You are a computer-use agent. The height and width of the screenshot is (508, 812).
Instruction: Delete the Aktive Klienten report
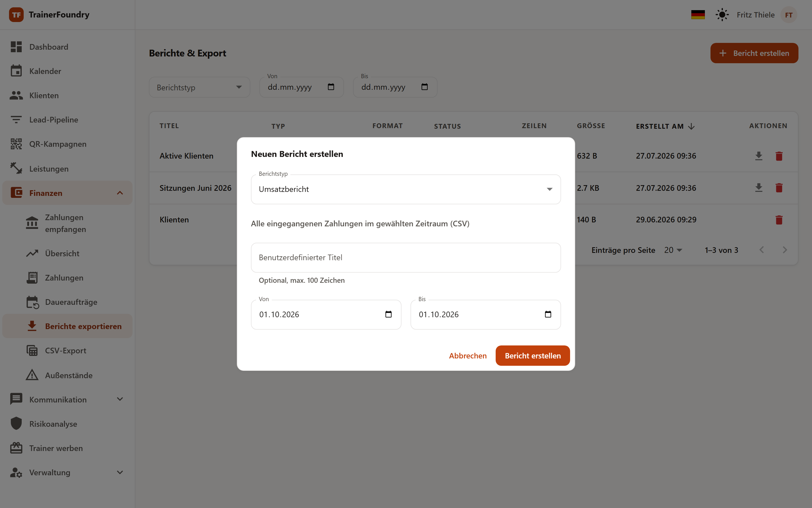coord(779,156)
